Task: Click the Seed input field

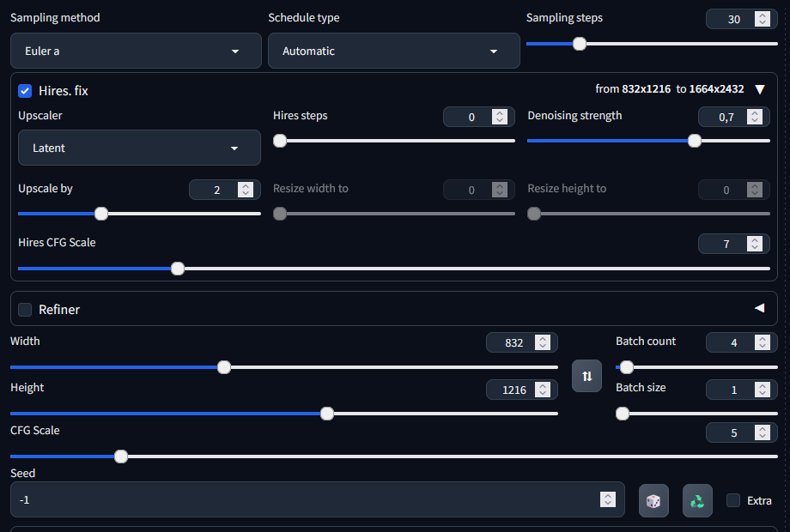Action: (x=309, y=499)
